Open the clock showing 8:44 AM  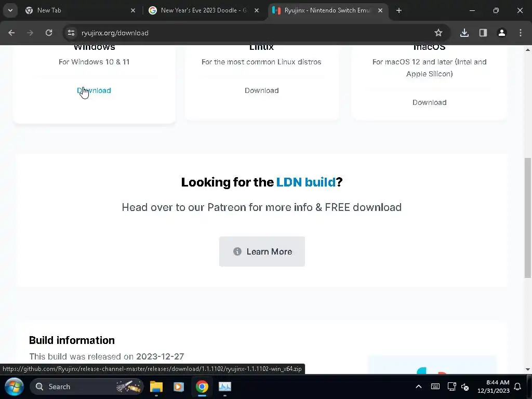494,387
